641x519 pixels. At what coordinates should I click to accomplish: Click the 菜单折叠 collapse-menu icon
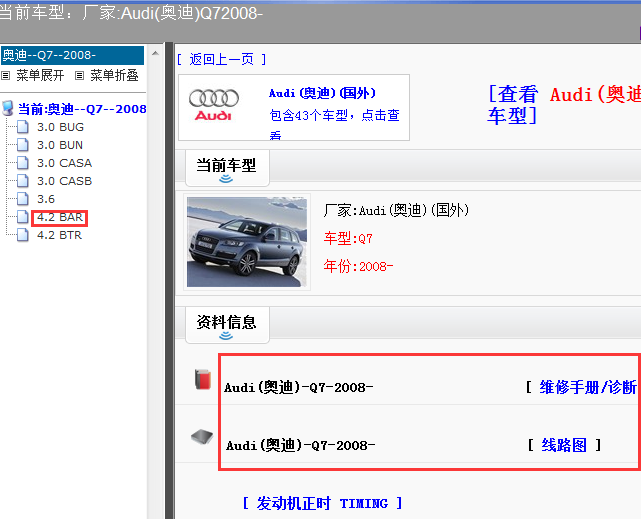[79, 75]
